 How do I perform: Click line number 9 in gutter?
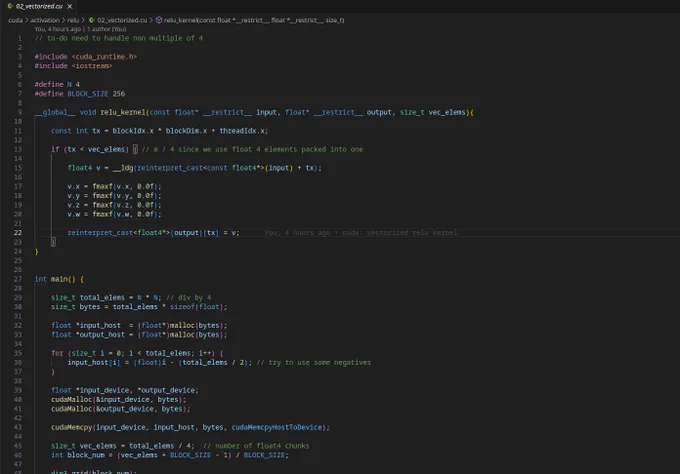20,112
